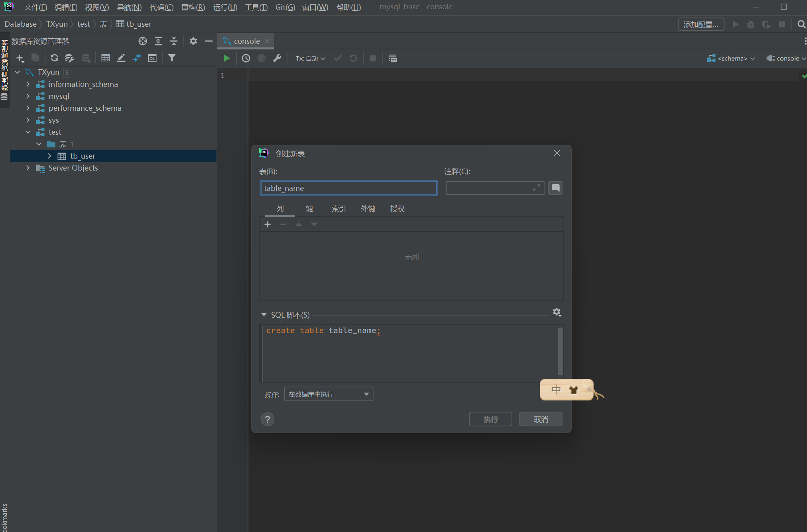Open the query history clock icon
807x532 pixels.
[246, 58]
